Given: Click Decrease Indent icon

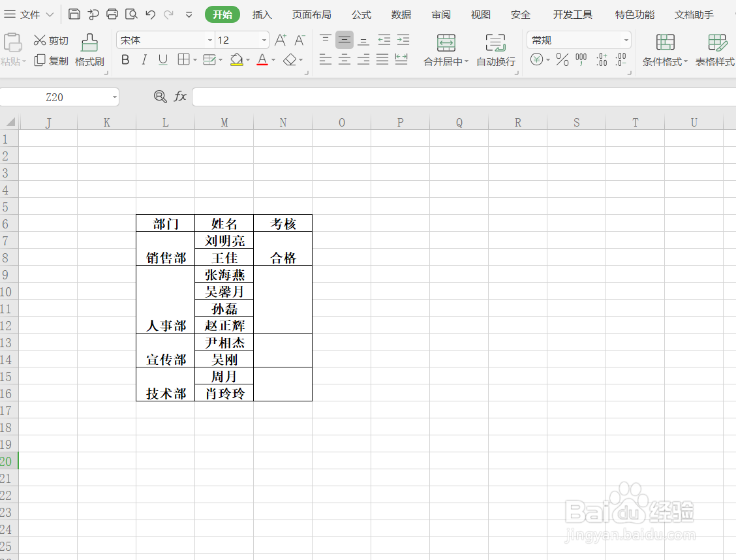Looking at the screenshot, I should pyautogui.click(x=384, y=40).
